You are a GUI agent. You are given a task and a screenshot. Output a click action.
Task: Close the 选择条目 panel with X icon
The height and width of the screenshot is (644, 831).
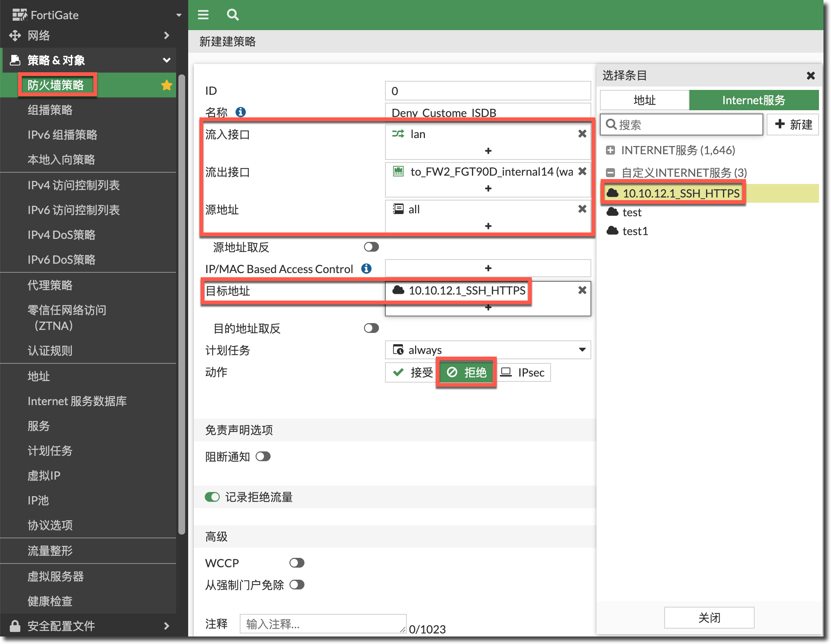click(810, 76)
